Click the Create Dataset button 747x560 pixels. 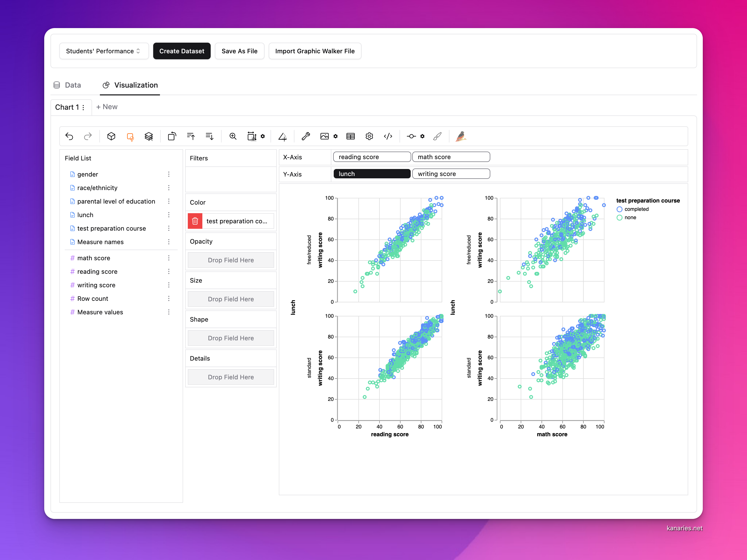pos(182,51)
